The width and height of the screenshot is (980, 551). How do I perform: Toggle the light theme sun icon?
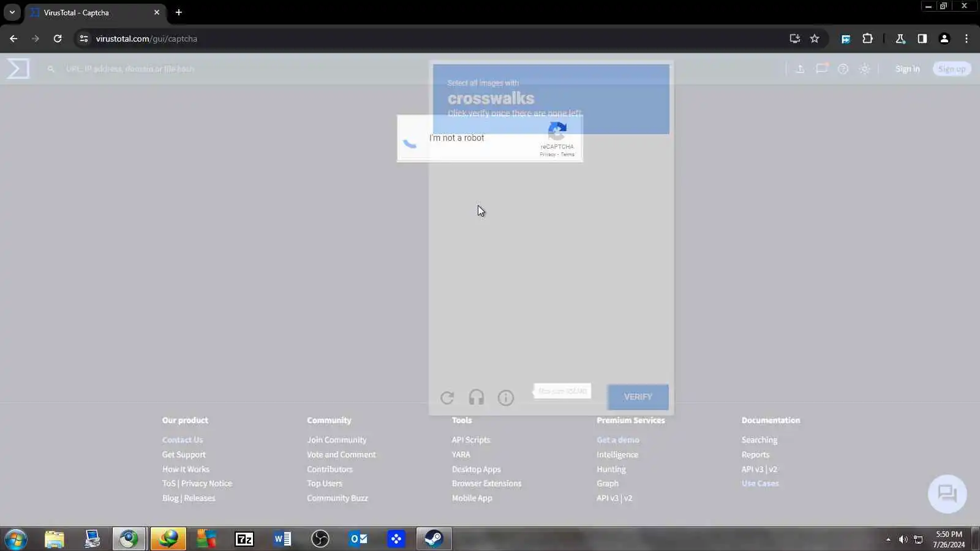click(865, 69)
